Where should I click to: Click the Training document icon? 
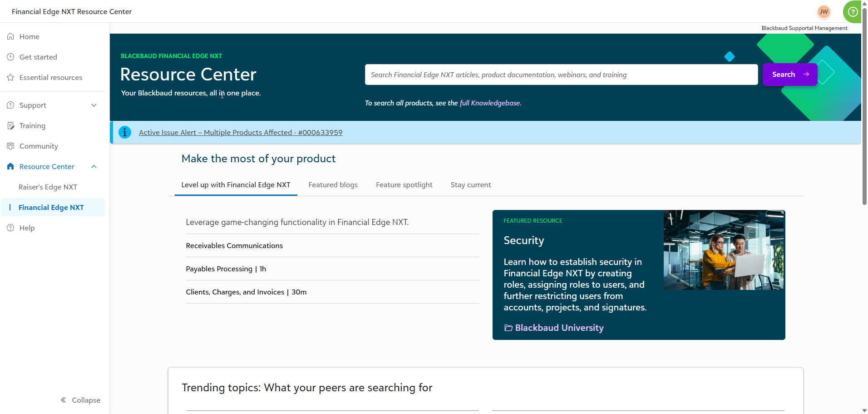(10, 125)
